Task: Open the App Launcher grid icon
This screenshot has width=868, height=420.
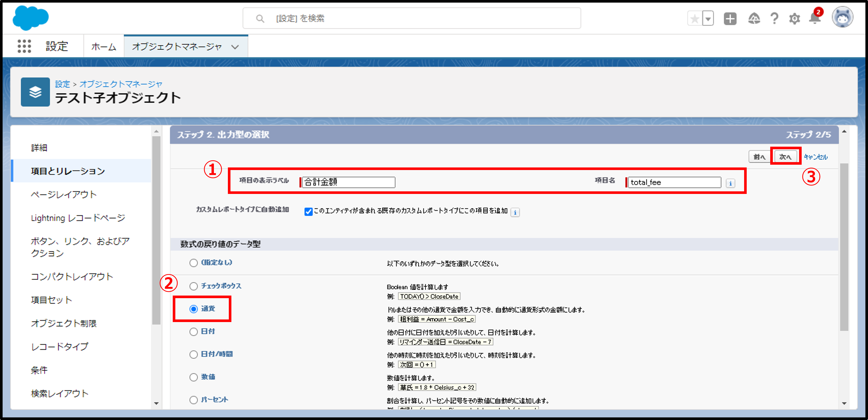Action: [24, 46]
